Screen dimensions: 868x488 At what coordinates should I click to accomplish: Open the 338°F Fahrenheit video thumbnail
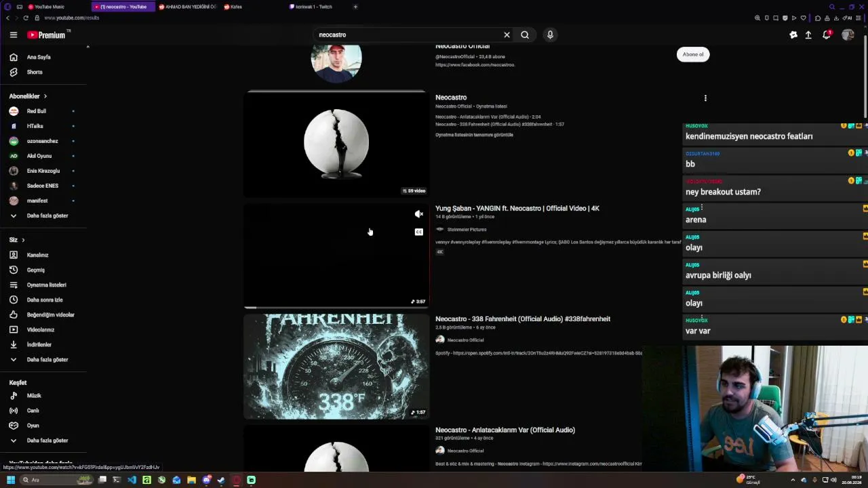coord(336,367)
